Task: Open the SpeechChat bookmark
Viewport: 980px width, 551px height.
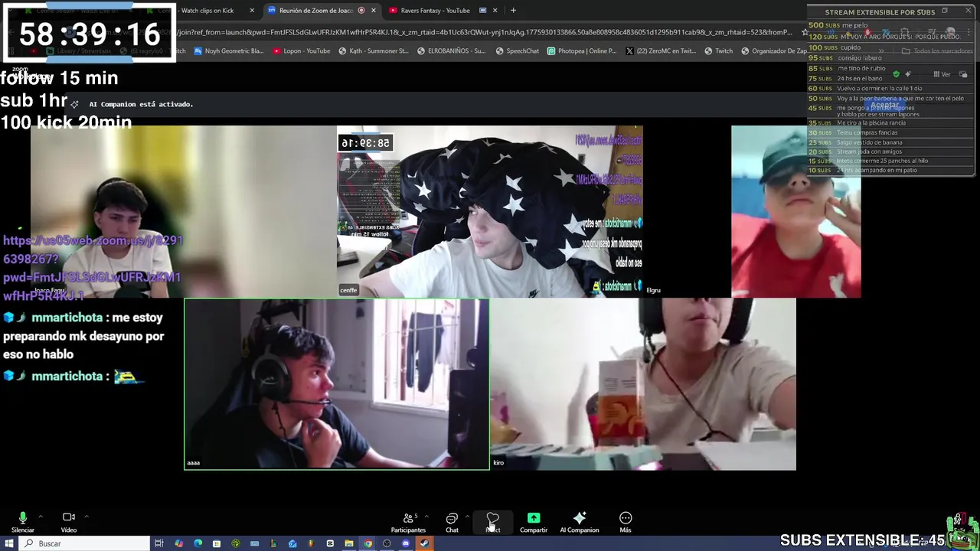Action: 518,51
